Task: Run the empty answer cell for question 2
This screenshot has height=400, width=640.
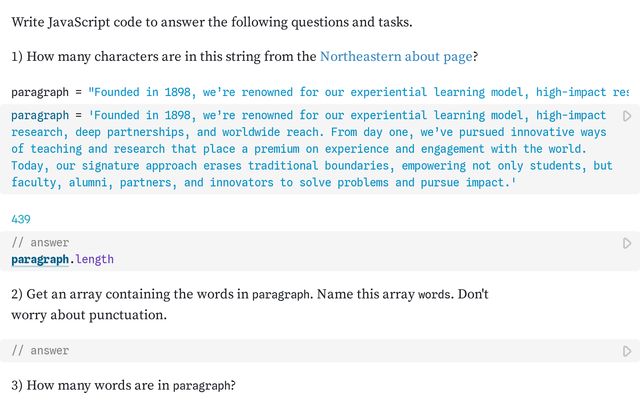Action: [627, 351]
